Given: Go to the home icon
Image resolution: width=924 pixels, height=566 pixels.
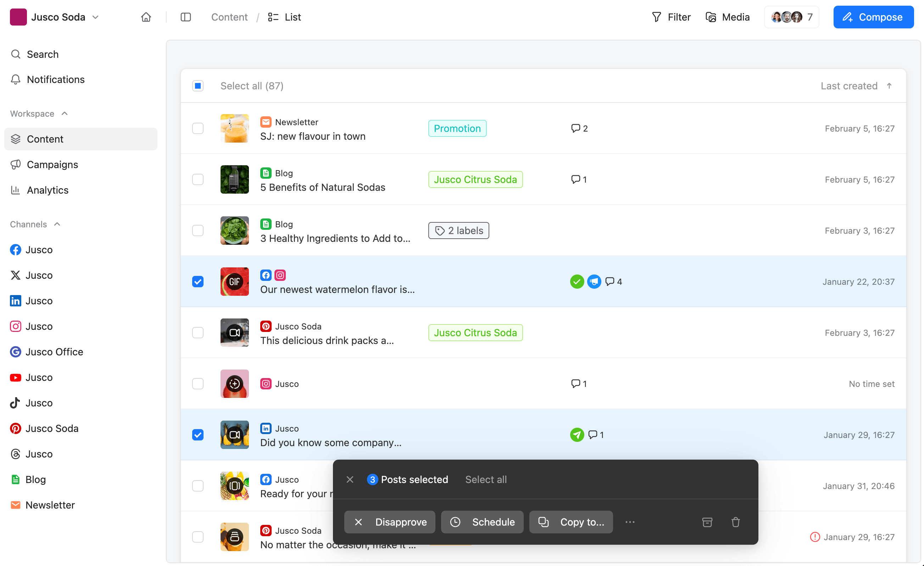Looking at the screenshot, I should 146,17.
